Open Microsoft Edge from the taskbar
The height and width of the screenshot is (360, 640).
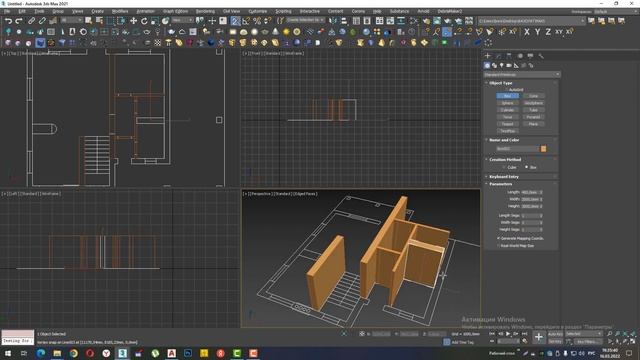point(41,353)
